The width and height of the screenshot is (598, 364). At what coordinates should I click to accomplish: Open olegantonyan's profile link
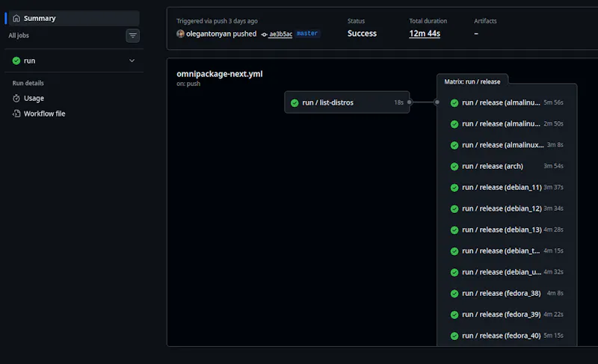(x=209, y=34)
